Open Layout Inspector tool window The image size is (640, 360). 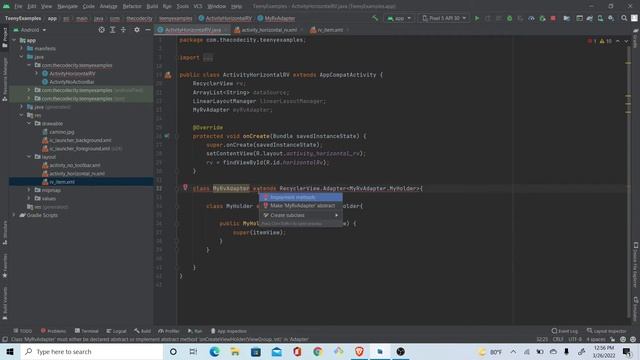(607, 331)
